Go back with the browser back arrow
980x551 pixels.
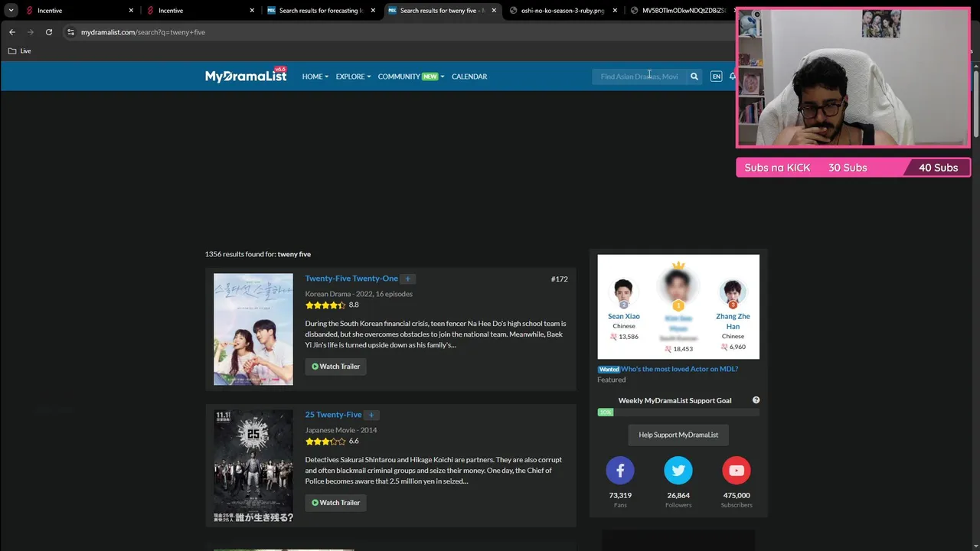pyautogui.click(x=12, y=32)
